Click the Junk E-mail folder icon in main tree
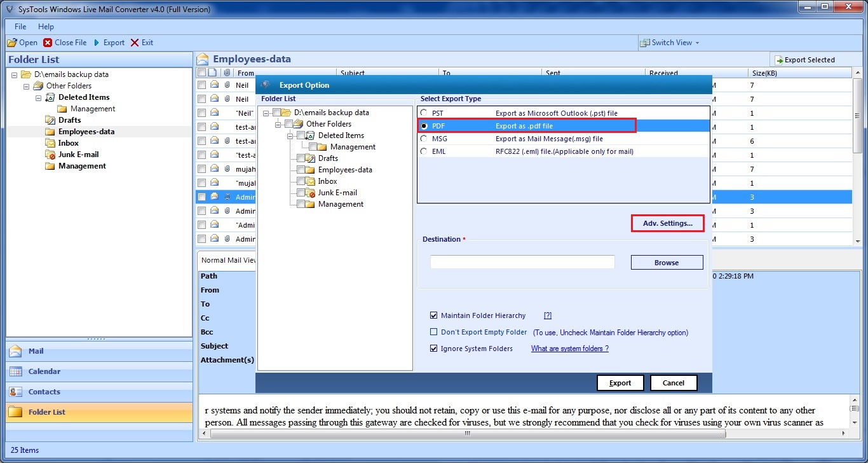The height and width of the screenshot is (463, 868). pyautogui.click(x=51, y=155)
